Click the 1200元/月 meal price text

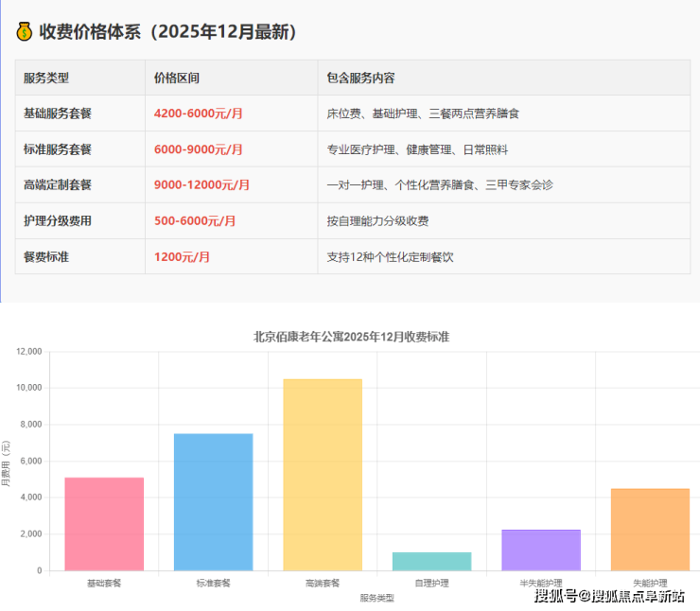coord(183,257)
